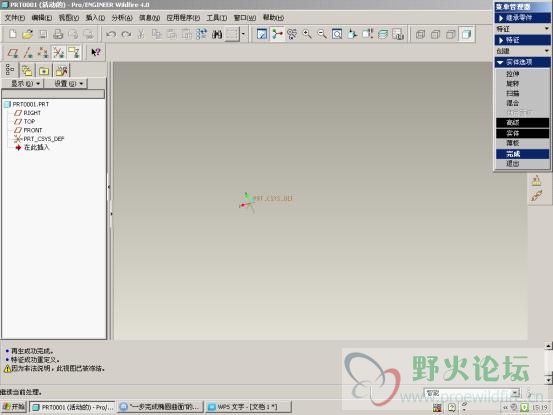The image size is (553, 415).
Task: Click the Layers icon in toolbar
Action: coord(383,34)
